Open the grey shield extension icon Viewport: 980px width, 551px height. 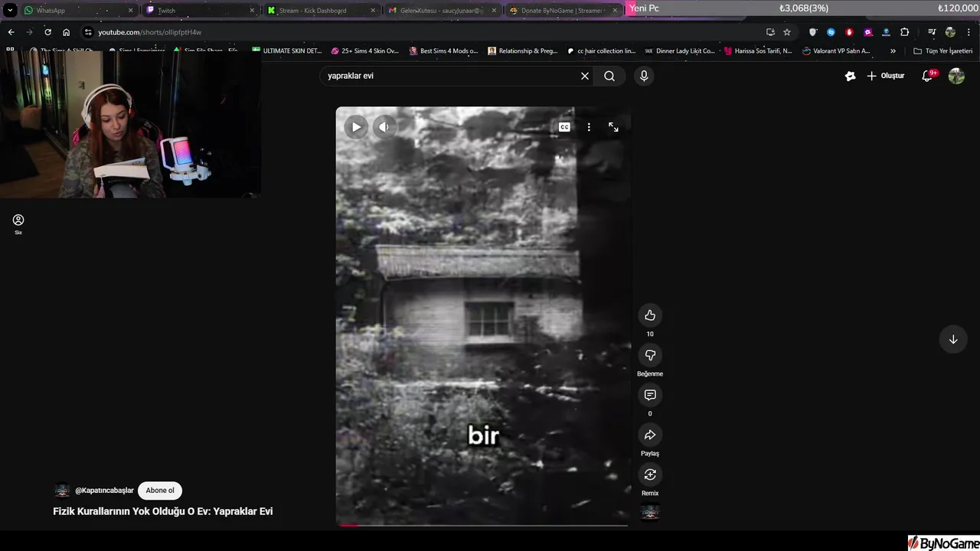pos(812,32)
